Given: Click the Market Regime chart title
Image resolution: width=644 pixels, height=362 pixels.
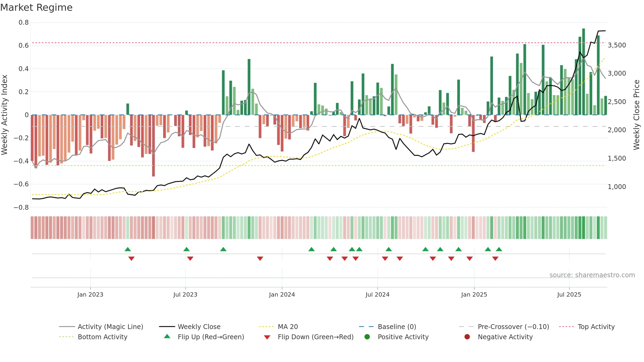Looking at the screenshot, I should click(x=36, y=8).
